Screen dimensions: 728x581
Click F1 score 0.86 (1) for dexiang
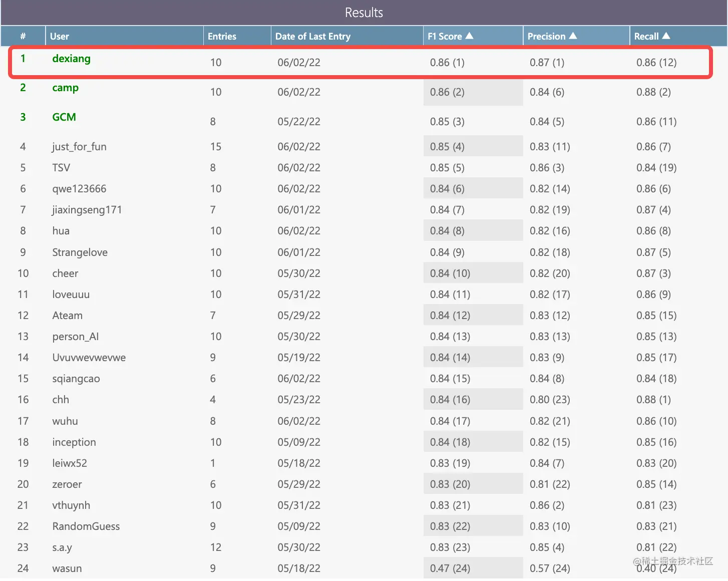447,63
